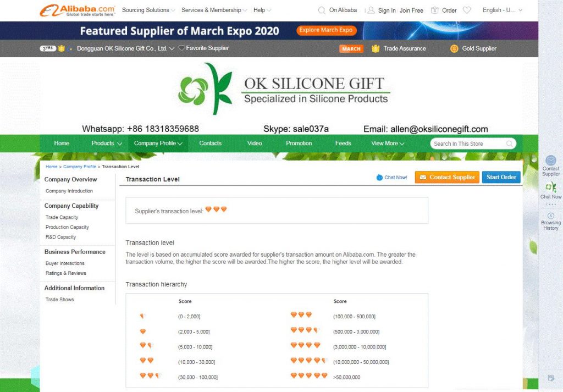The height and width of the screenshot is (392, 563).
Task: Expand the Products menu in store nav
Action: pyautogui.click(x=107, y=143)
